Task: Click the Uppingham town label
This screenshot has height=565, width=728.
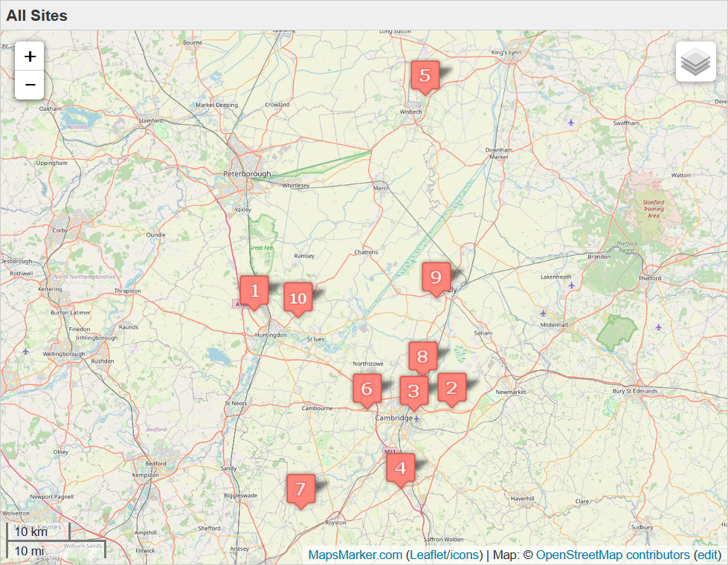Action: pyautogui.click(x=51, y=164)
